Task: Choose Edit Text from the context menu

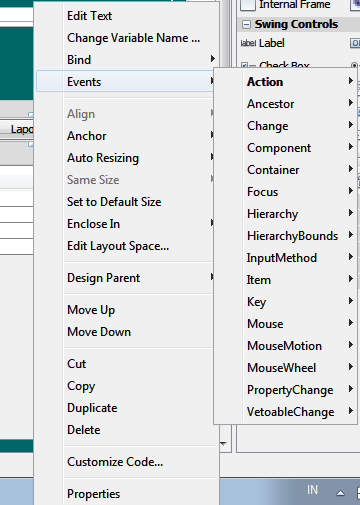Action: pyautogui.click(x=127, y=16)
